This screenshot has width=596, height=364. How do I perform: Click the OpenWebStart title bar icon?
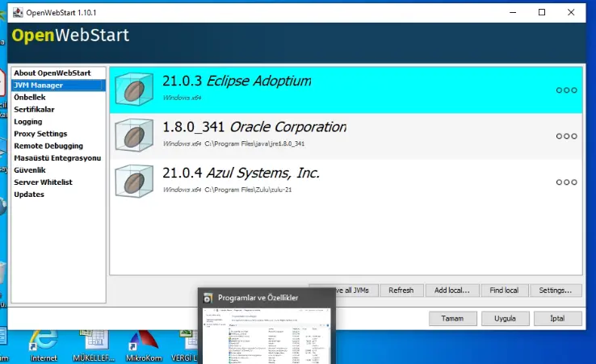pos(18,13)
